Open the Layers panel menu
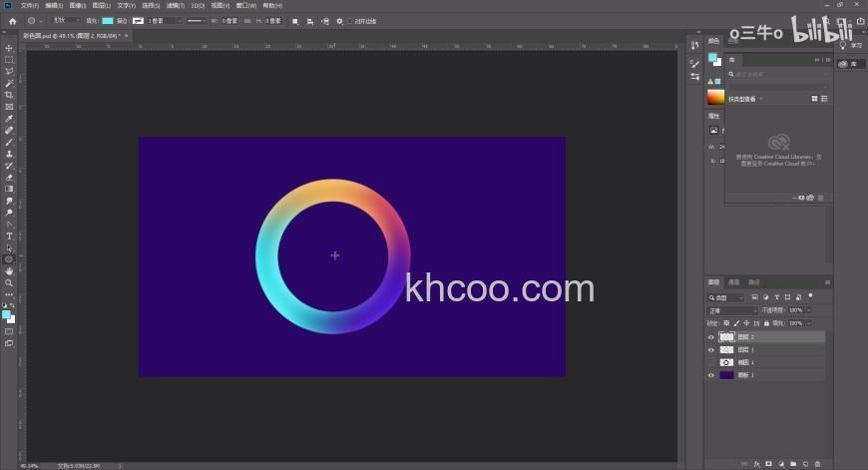This screenshot has width=868, height=470. tap(827, 282)
